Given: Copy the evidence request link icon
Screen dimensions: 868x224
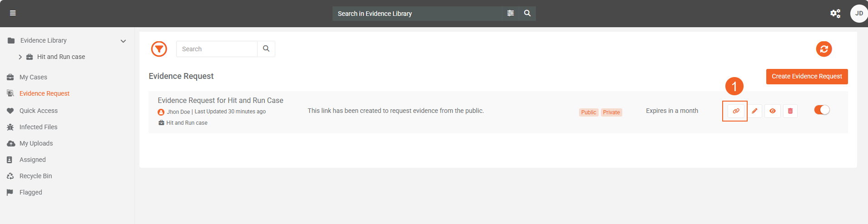Looking at the screenshot, I should coord(736,111).
